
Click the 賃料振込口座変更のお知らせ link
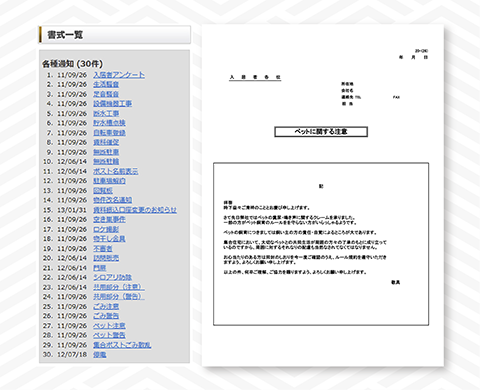(135, 210)
